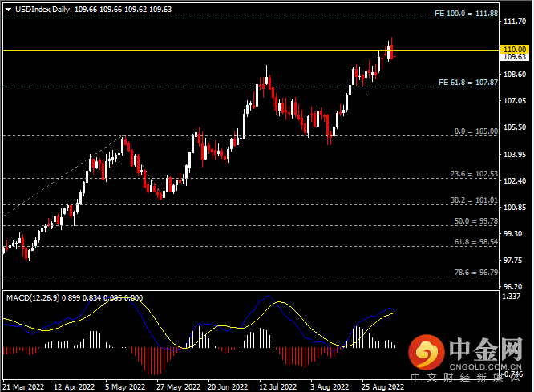This screenshot has width=534, height=392.
Task: Click the 103.95 price axis value
Action: click(515, 154)
